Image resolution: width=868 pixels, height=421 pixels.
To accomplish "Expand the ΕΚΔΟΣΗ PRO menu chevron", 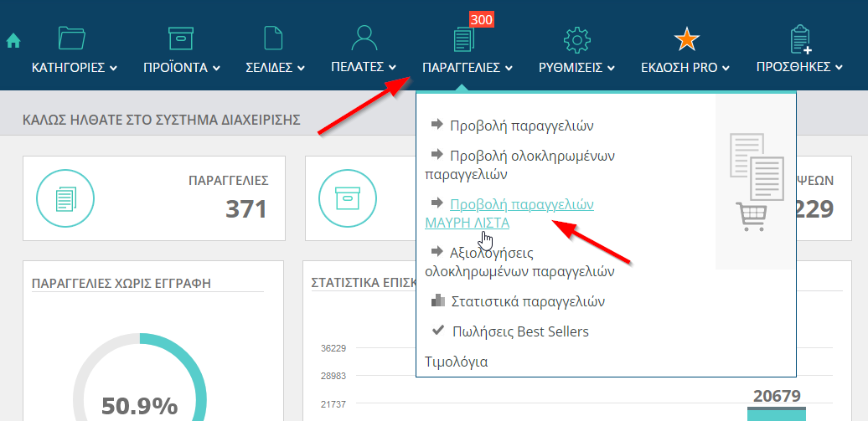I will (726, 68).
